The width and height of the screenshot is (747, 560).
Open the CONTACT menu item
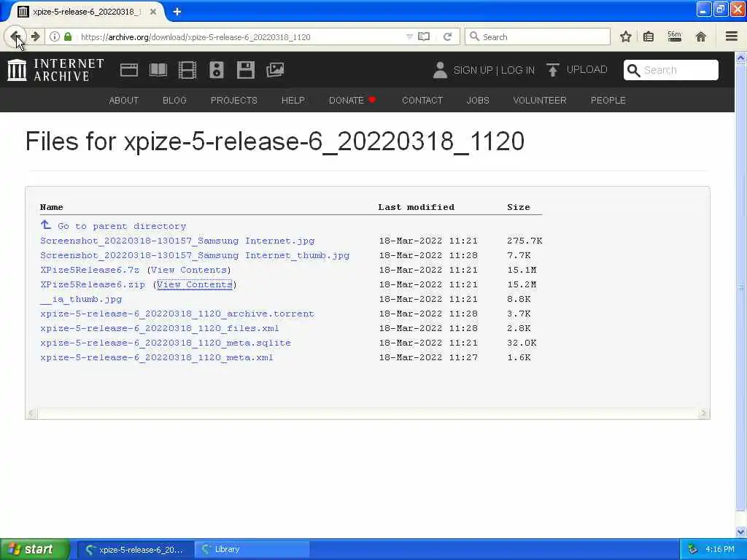pos(422,100)
